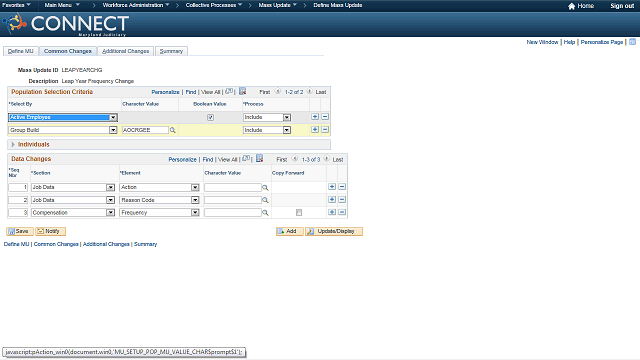Open Workforce Administration breadcrumb menu

coord(136,5)
